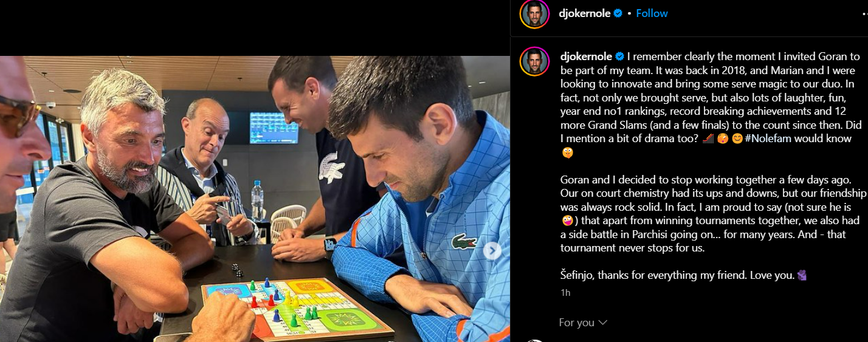
Task: Click the partially visible commenter avatar at the bottom
Action: [x=535, y=340]
